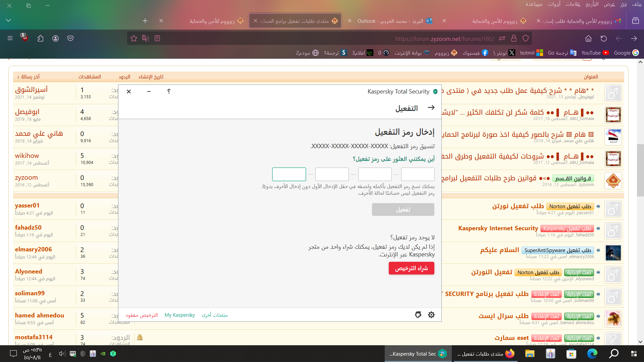Open الترخيص مفقود link in Kaspersky
The width and height of the screenshot is (644, 362).
[142, 315]
